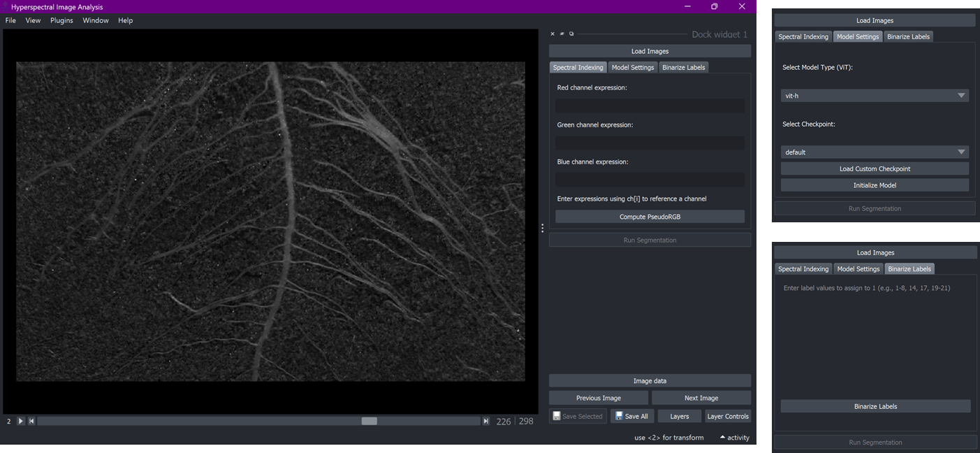Toggle the Layer Controls panel button
The height and width of the screenshot is (453, 980).
[728, 417]
